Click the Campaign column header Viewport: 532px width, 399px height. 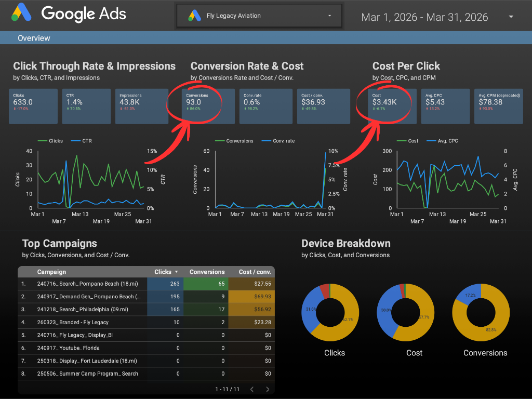point(51,272)
